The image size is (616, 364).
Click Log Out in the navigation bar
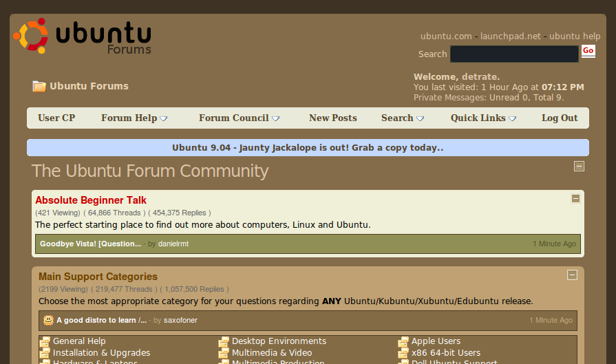[x=560, y=118]
